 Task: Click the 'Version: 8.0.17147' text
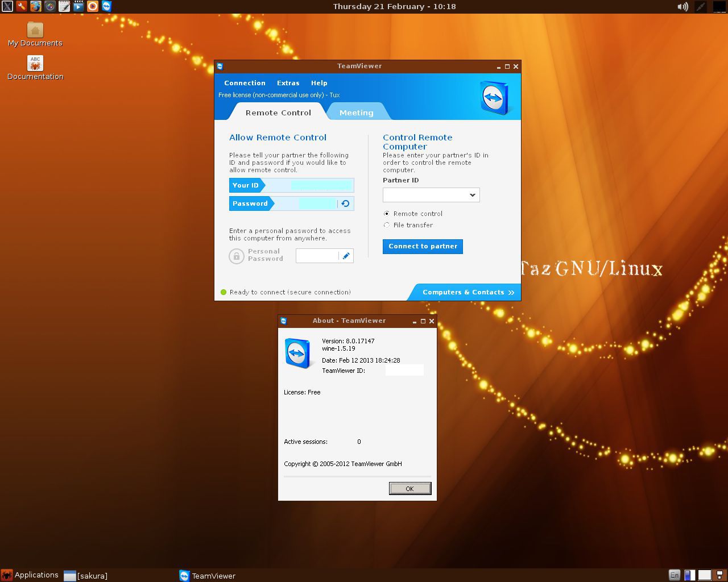pyautogui.click(x=348, y=341)
